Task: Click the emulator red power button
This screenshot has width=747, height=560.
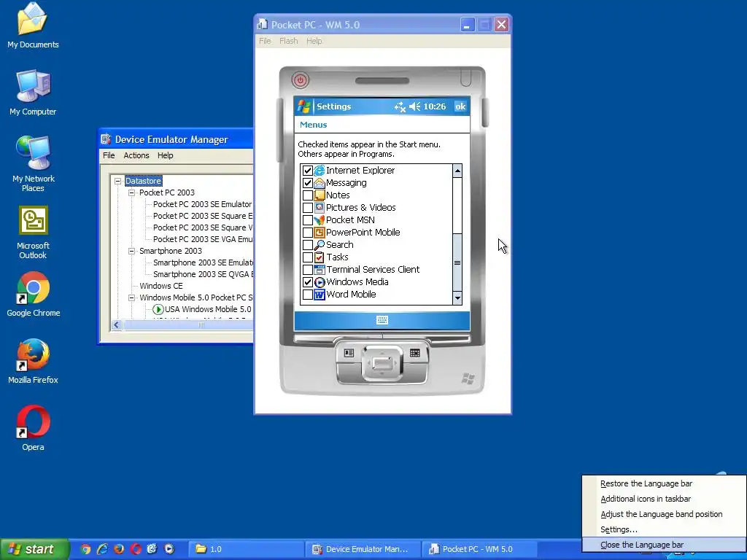Action: click(300, 80)
